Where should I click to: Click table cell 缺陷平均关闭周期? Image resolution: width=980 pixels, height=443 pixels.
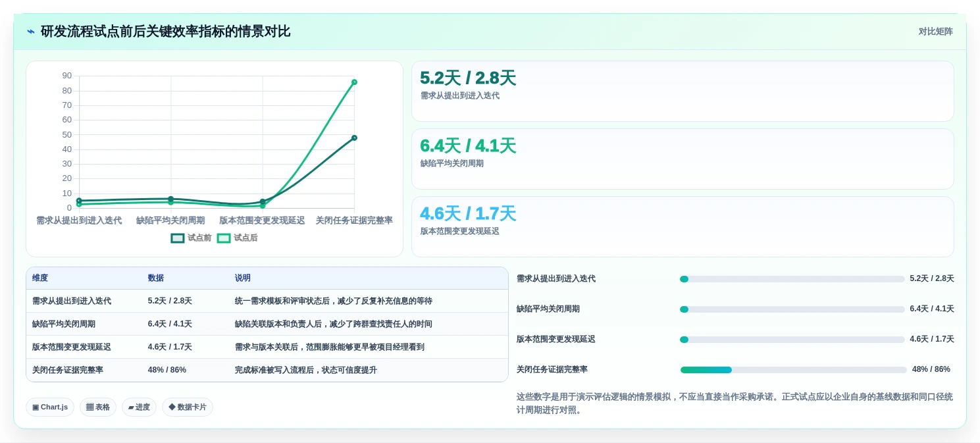(x=64, y=324)
